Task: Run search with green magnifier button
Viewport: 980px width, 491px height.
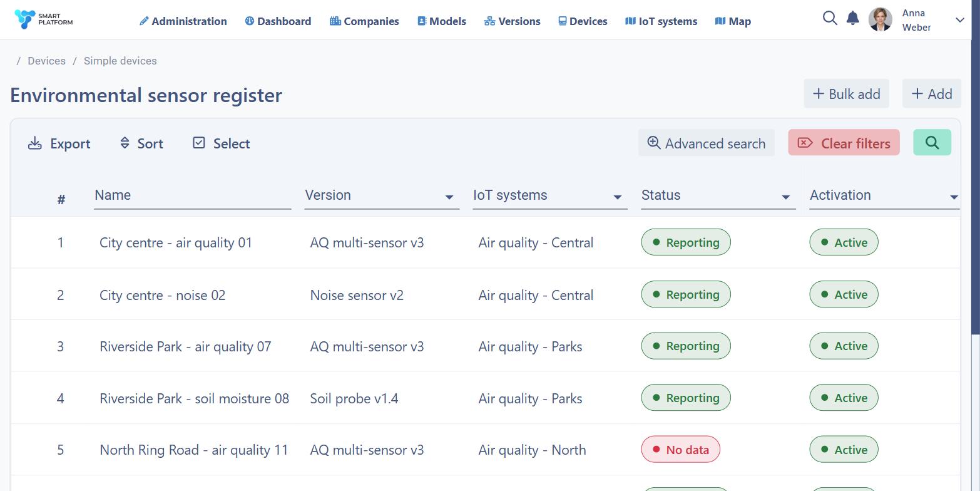Action: point(932,143)
